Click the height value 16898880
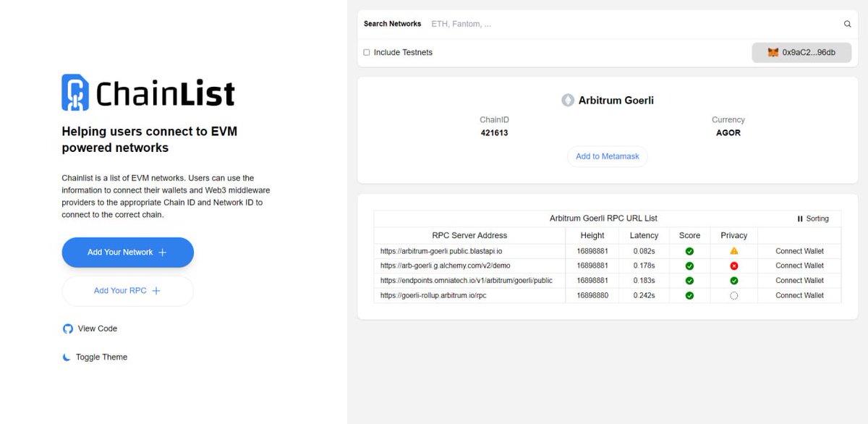 592,295
